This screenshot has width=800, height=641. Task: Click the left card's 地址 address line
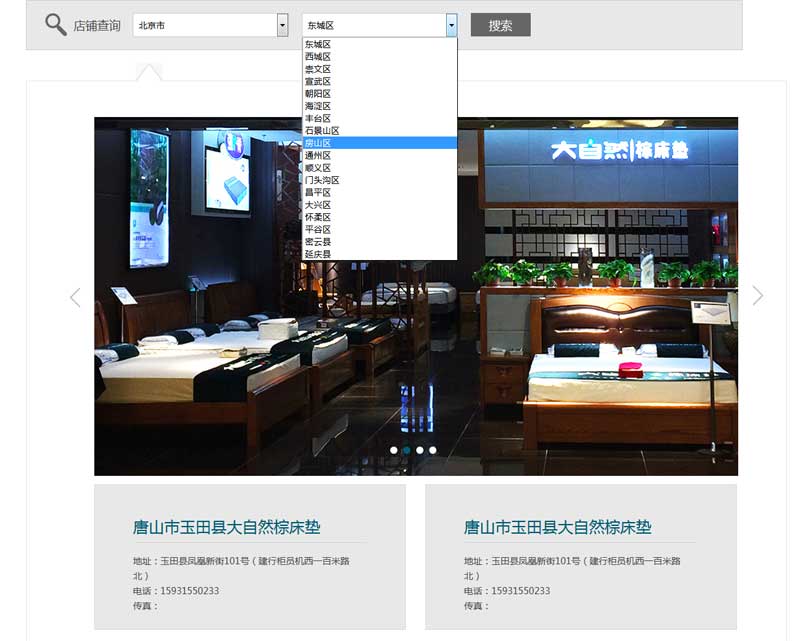241,568
